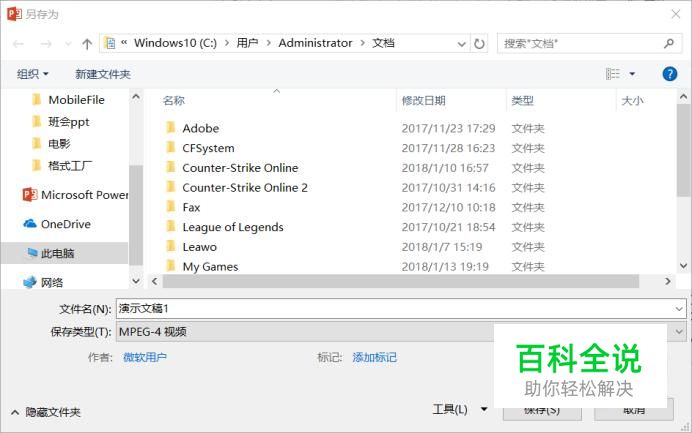Viewport: 692px width, 433px height.
Task: Click file list scroll down arrow
Action: 684,266
